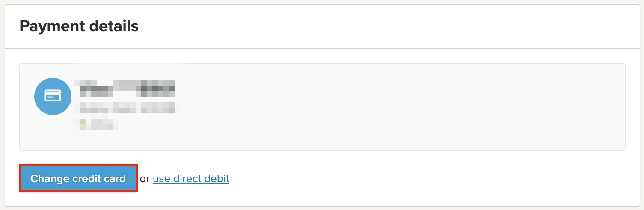
Task: Click the divider line under the heading
Action: (322, 49)
